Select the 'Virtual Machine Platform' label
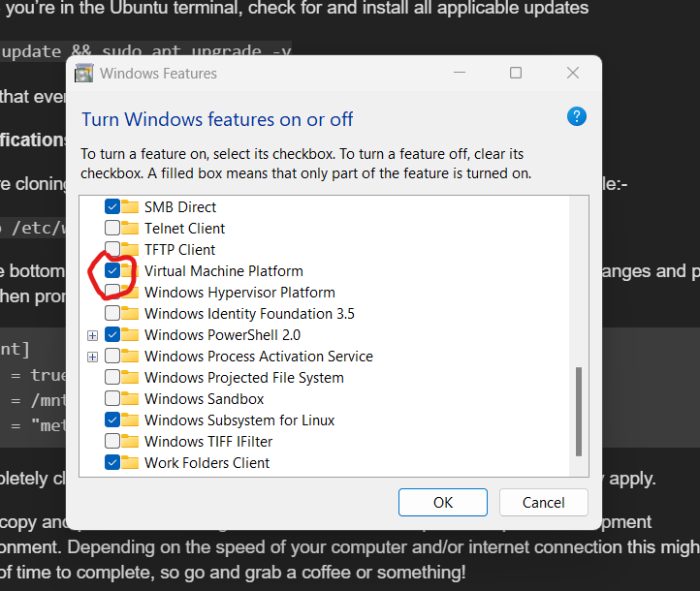Viewport: 700px width, 591px height. coord(224,270)
